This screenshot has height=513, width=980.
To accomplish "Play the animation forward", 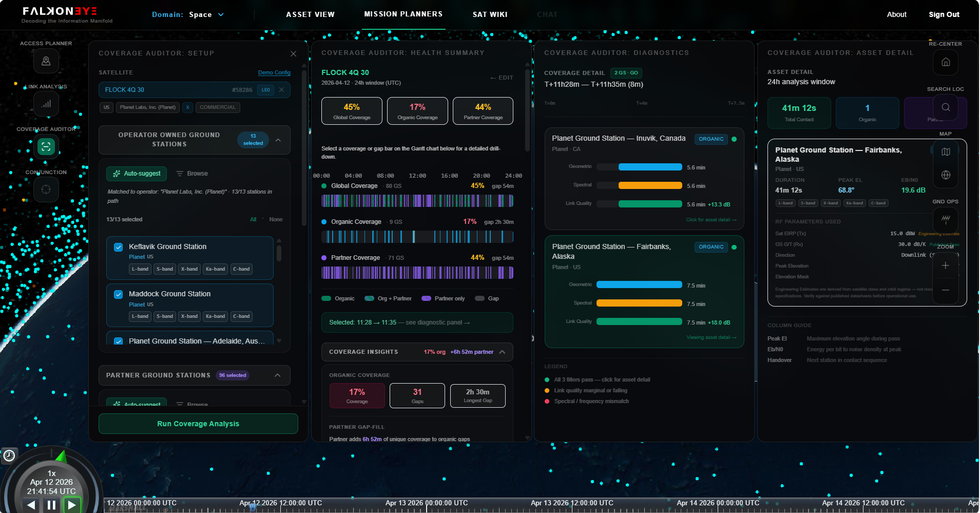I will (x=71, y=505).
